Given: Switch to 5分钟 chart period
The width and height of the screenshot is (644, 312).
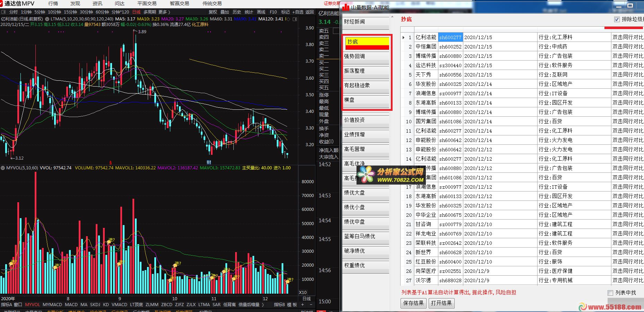Looking at the screenshot, I should click(x=40, y=12).
